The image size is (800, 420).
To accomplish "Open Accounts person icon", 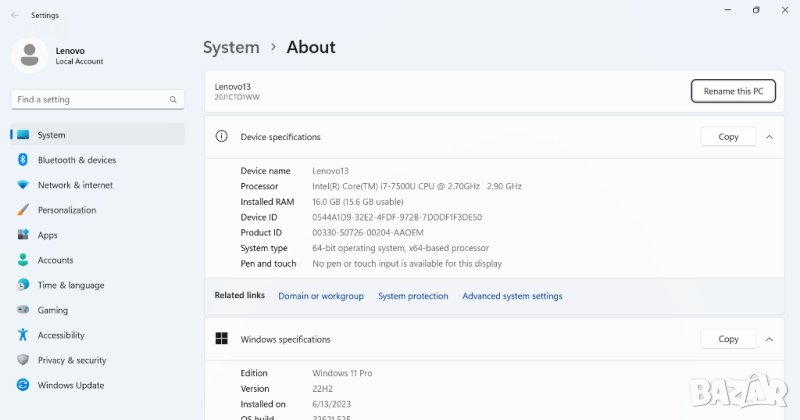I will (22, 260).
